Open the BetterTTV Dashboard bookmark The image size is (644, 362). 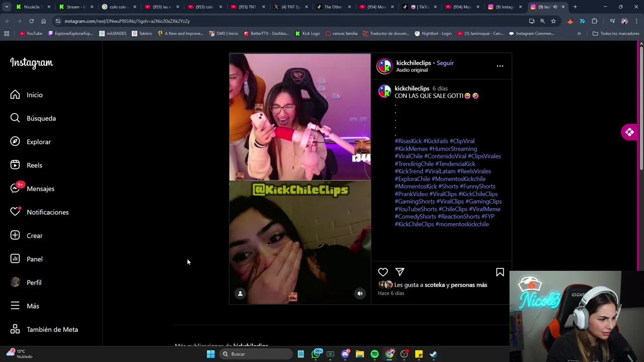[266, 34]
